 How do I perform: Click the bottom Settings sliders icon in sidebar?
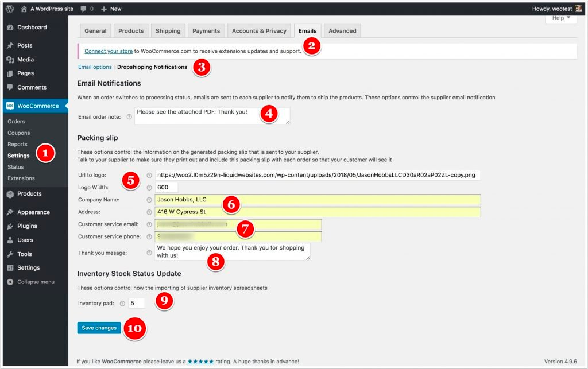point(10,268)
